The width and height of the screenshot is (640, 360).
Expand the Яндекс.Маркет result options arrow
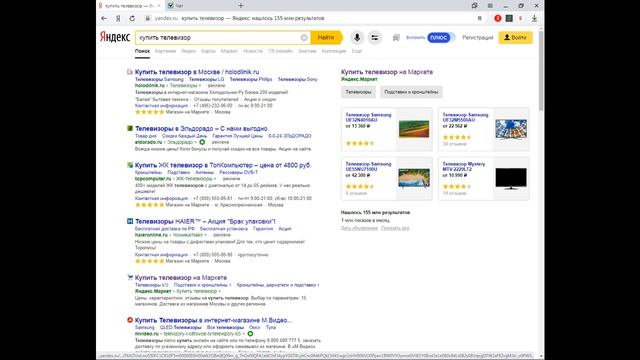coord(220,291)
